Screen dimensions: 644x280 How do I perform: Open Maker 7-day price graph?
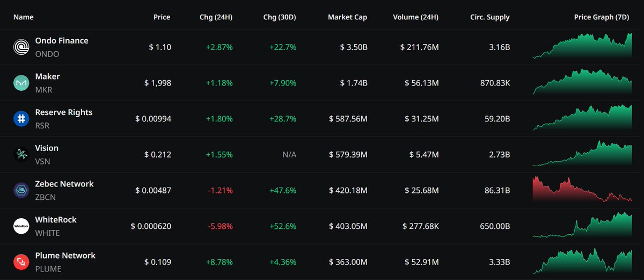point(582,82)
